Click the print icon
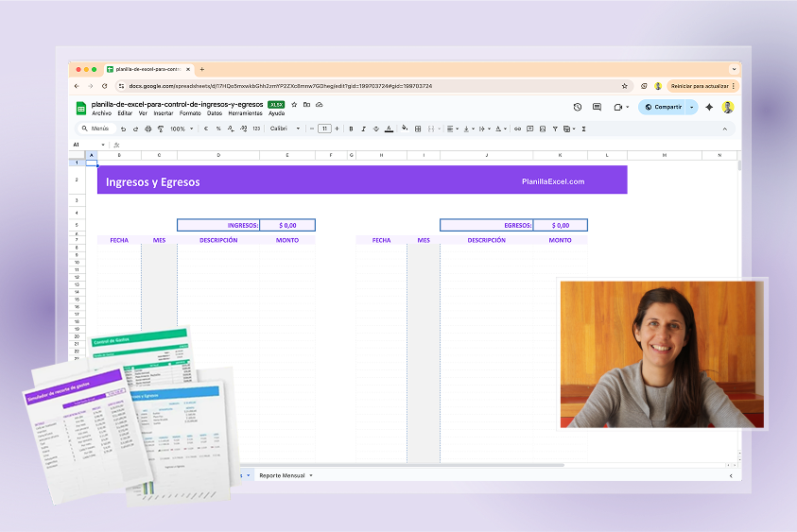 147,129
